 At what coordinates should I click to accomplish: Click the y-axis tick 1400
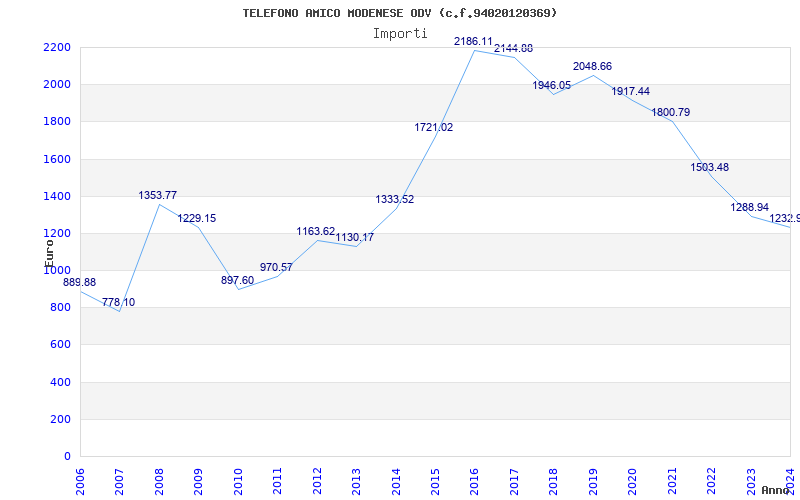57,196
